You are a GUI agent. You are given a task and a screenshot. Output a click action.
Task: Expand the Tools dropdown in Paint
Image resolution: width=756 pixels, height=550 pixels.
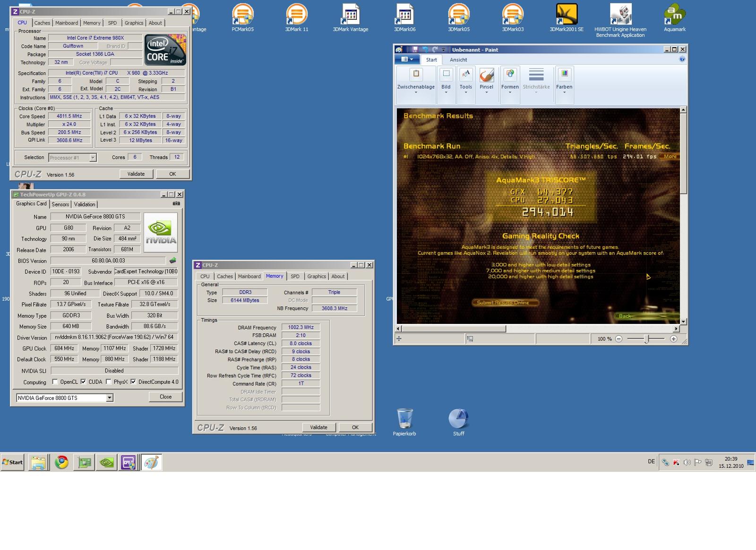click(x=466, y=93)
